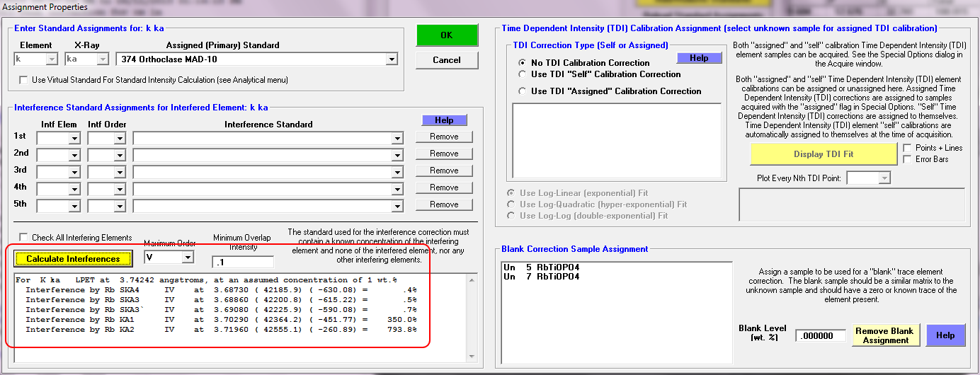Open the Assigned Primary Standard dropdown
Screen dimensions: 980x375
pos(392,59)
